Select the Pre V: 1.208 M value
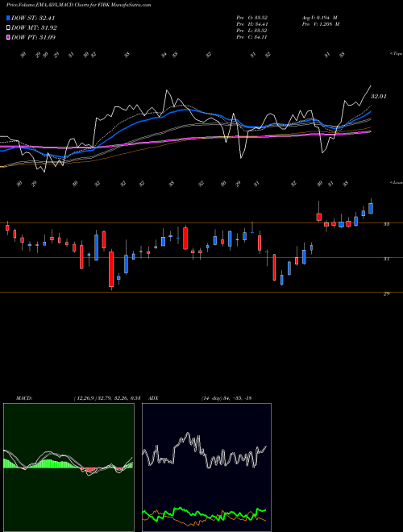Image resolution: width=403 pixels, height=532 pixels. 321,24
